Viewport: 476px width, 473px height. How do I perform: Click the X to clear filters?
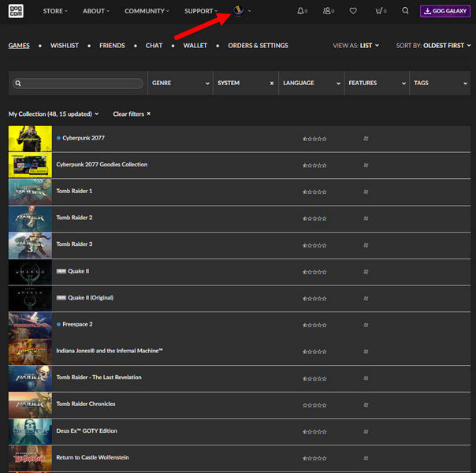pyautogui.click(x=149, y=114)
